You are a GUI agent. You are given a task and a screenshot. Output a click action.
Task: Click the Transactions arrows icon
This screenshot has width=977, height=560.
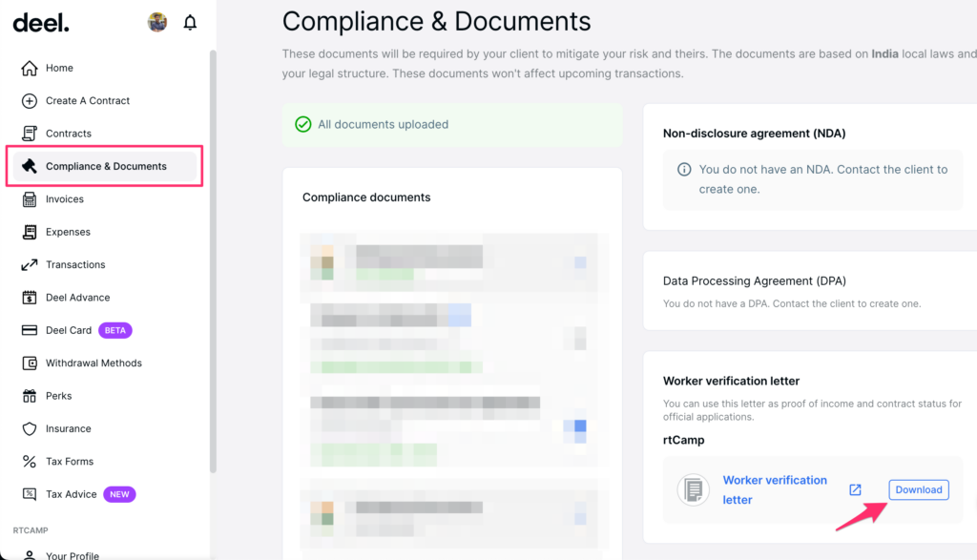pos(30,265)
